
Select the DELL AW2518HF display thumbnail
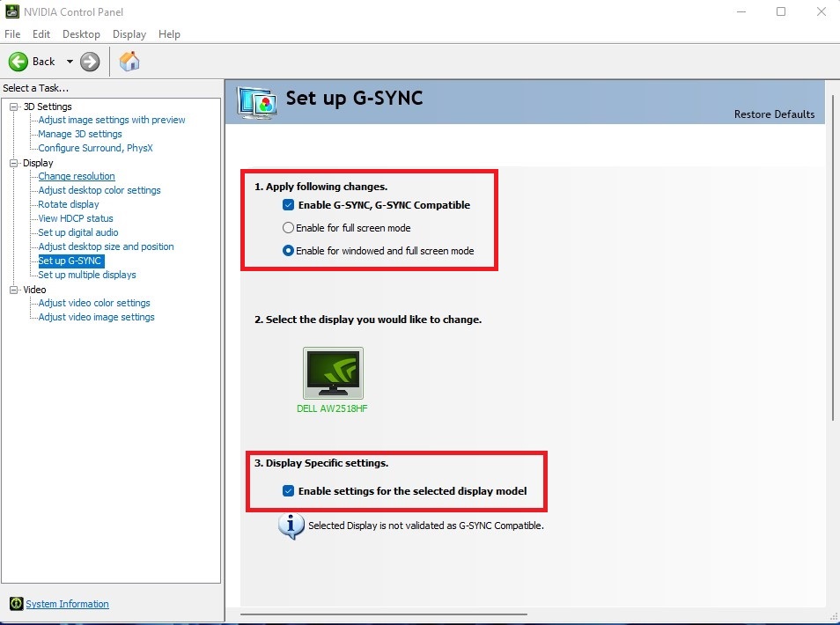(333, 373)
